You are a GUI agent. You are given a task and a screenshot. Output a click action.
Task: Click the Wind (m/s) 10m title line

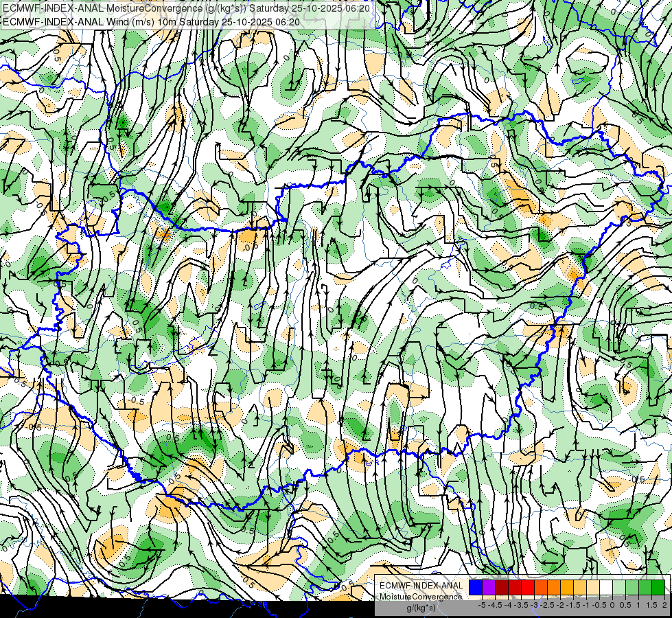click(x=151, y=21)
